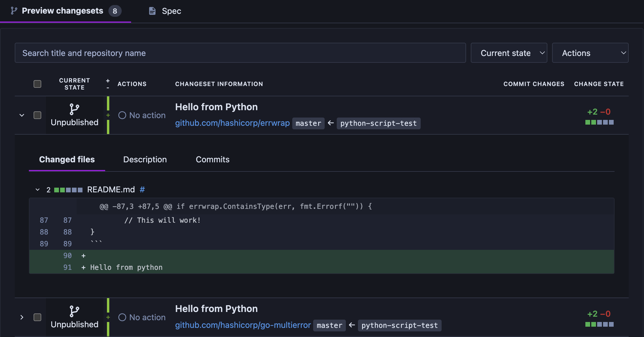
Task: Click the README.md hash anchor icon
Action: tap(142, 189)
